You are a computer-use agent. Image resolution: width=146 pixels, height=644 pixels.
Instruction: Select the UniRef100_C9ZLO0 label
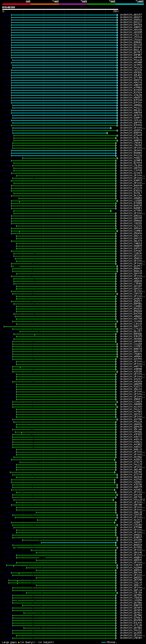[x=131, y=583]
